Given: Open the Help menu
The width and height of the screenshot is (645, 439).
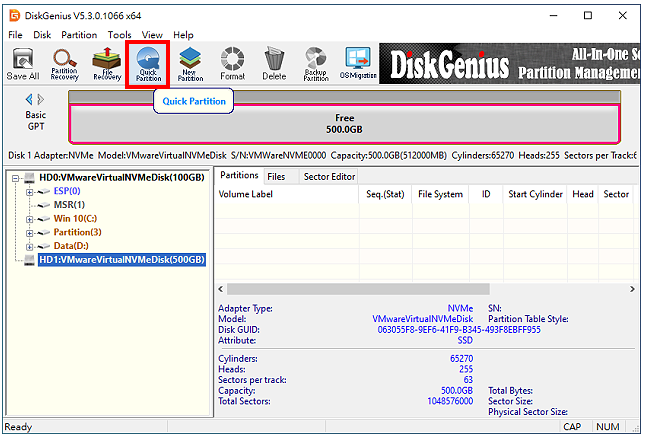Looking at the screenshot, I should click(183, 35).
